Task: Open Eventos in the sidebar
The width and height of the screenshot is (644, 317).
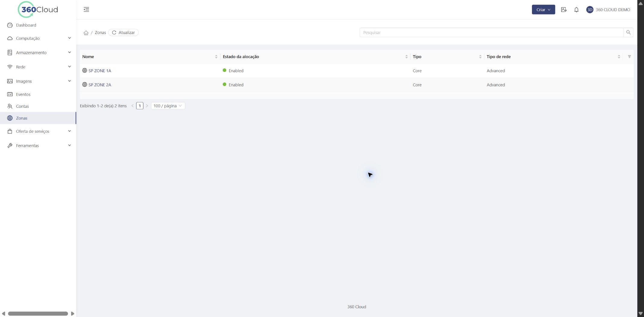Action: coord(38,94)
